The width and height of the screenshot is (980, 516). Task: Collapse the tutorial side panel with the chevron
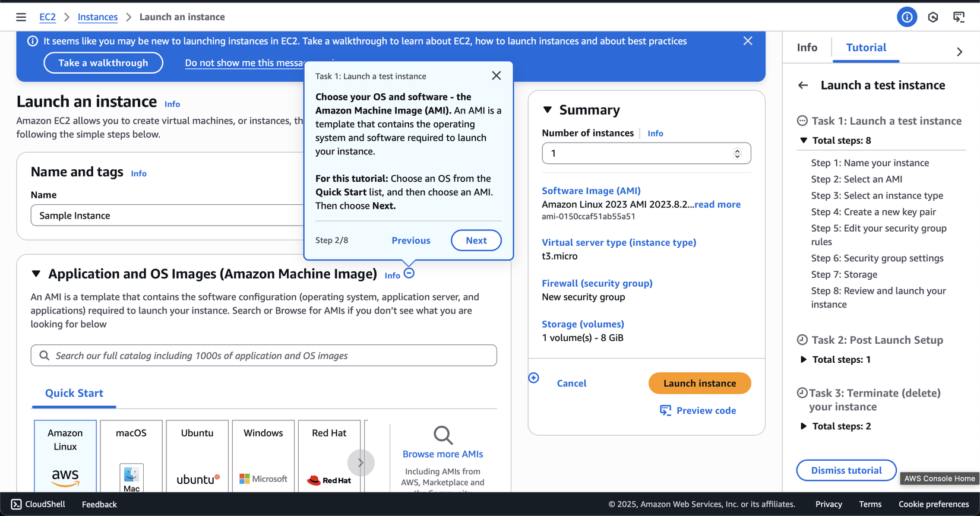tap(960, 52)
